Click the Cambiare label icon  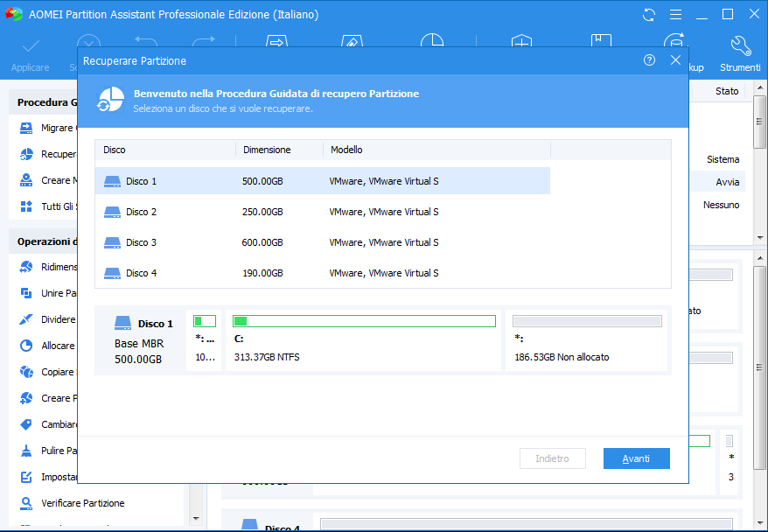pos(26,424)
